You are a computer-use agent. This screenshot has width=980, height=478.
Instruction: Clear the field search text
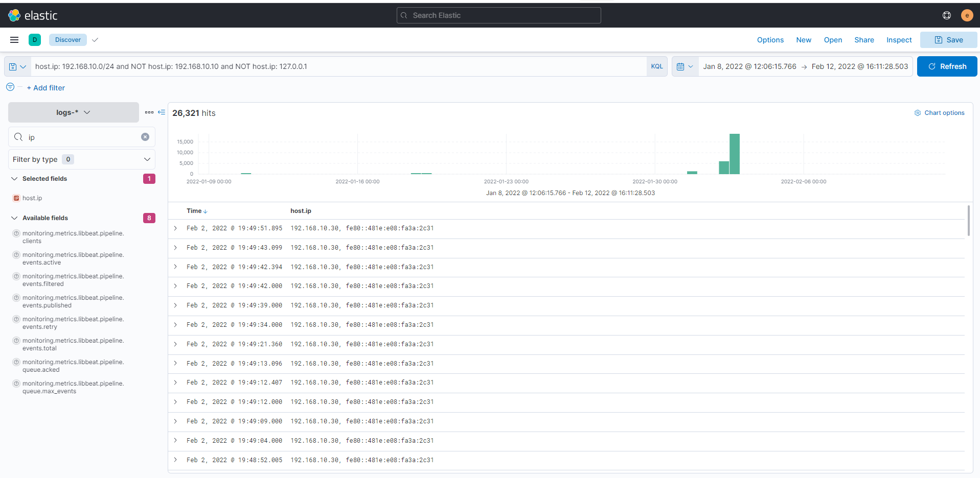point(145,137)
